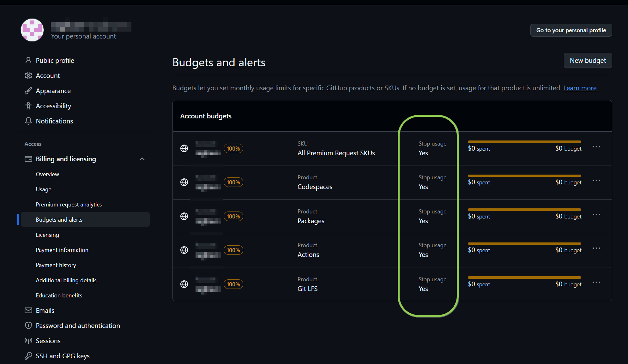The height and width of the screenshot is (364, 628).
Task: Click the New budget button
Action: [588, 60]
